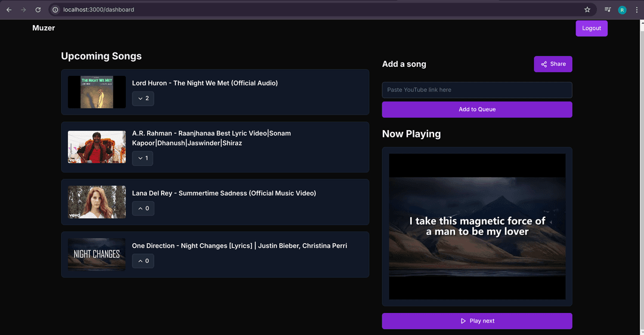
Task: Click the Muzer logo
Action: [x=44, y=28]
